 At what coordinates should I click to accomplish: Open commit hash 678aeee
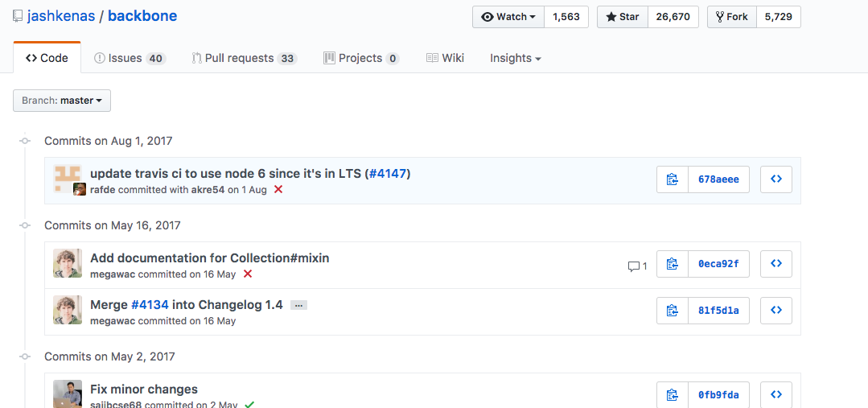[x=718, y=179]
